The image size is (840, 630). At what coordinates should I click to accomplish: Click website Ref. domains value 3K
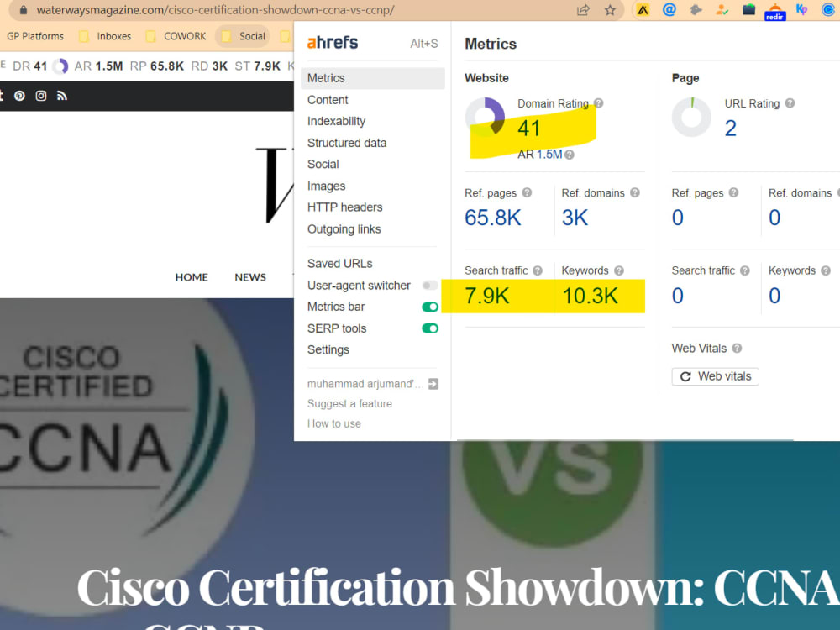tap(575, 218)
